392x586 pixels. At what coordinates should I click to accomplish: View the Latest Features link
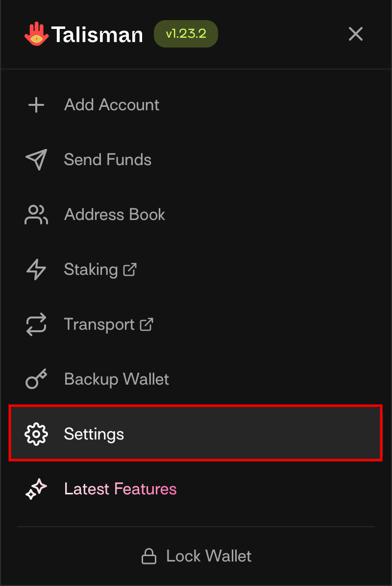click(121, 489)
